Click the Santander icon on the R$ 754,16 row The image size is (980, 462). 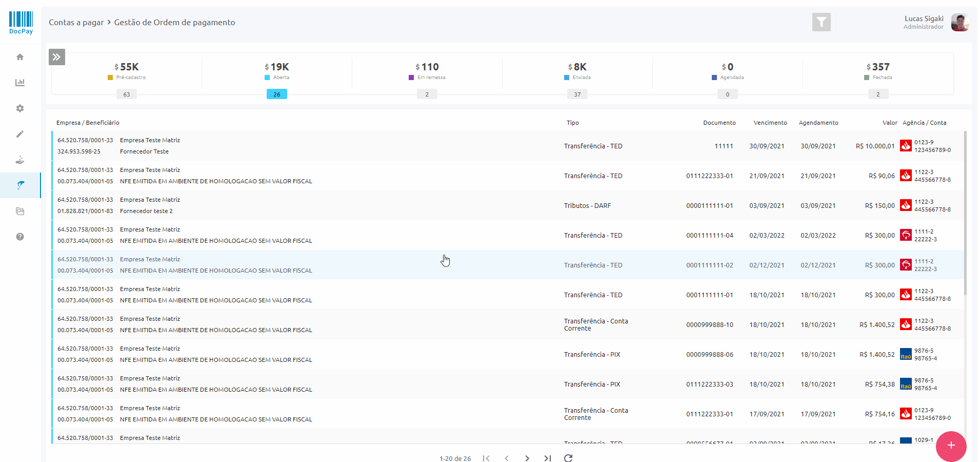pyautogui.click(x=906, y=414)
